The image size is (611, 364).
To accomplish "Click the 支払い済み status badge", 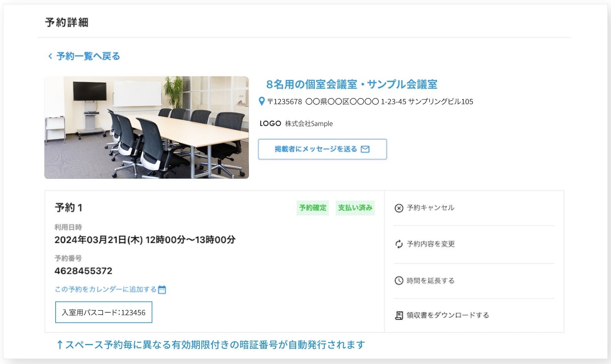I will [355, 208].
